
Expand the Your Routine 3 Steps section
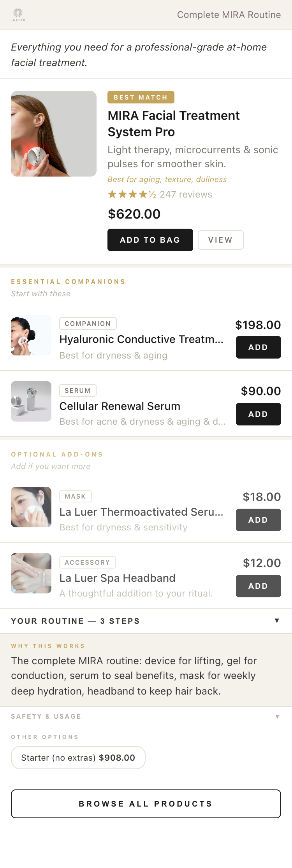146,621
